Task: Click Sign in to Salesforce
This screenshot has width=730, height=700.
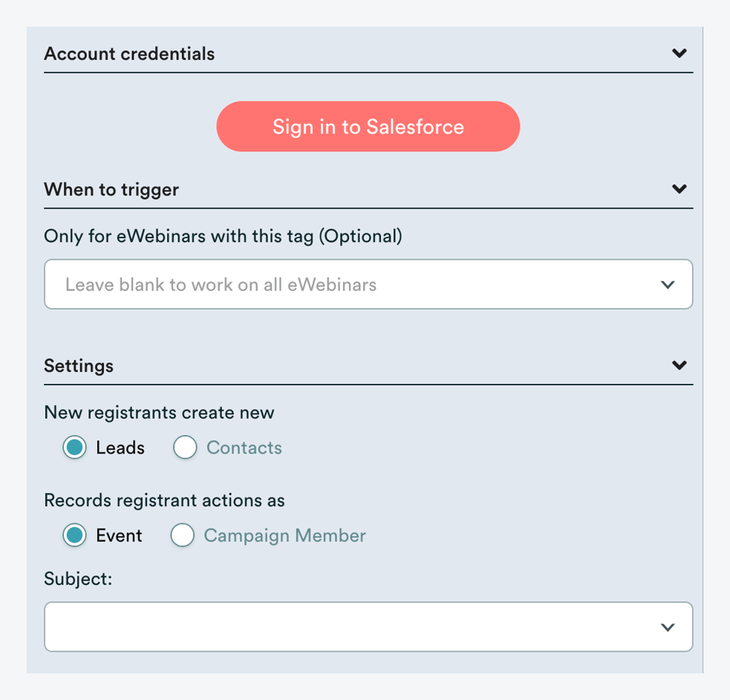Action: 368,126
